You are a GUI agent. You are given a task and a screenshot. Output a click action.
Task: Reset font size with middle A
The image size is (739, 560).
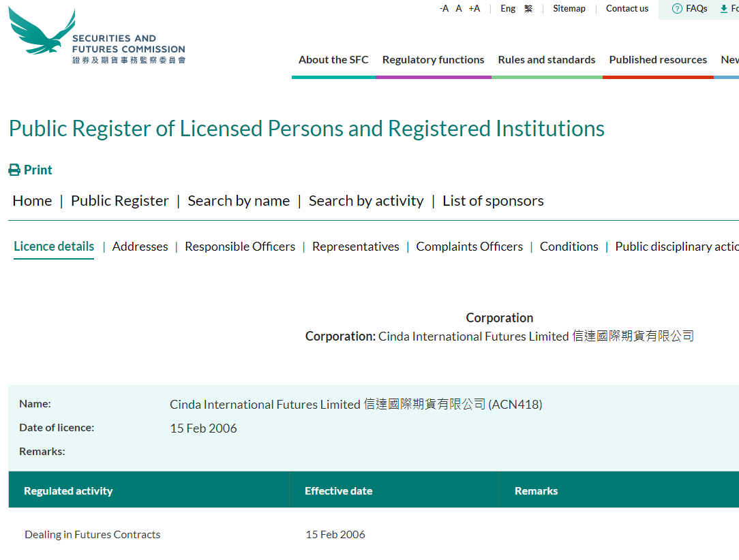pyautogui.click(x=459, y=8)
